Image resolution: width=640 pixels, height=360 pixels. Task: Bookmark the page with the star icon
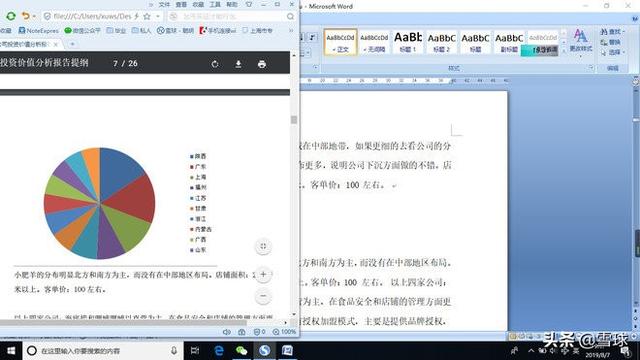[147, 16]
